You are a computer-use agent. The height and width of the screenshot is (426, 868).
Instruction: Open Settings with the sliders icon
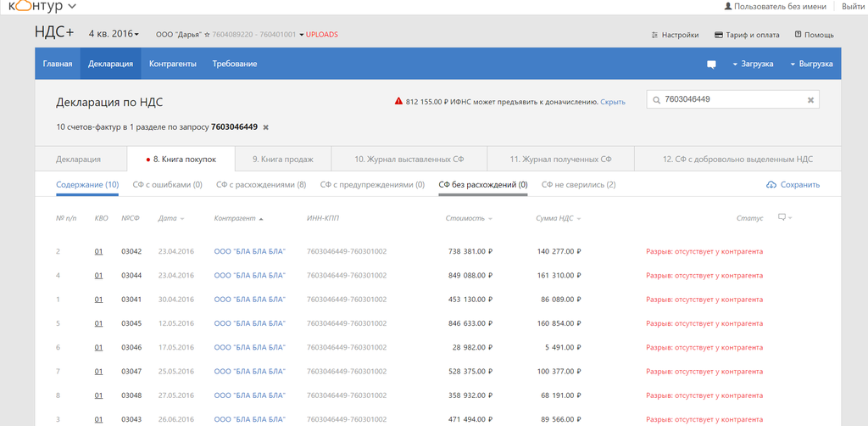[655, 35]
